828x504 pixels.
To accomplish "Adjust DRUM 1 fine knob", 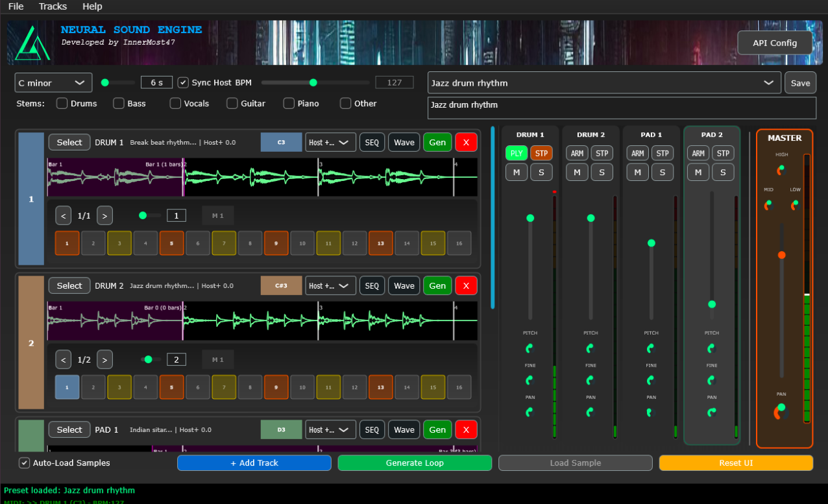I will pyautogui.click(x=530, y=380).
